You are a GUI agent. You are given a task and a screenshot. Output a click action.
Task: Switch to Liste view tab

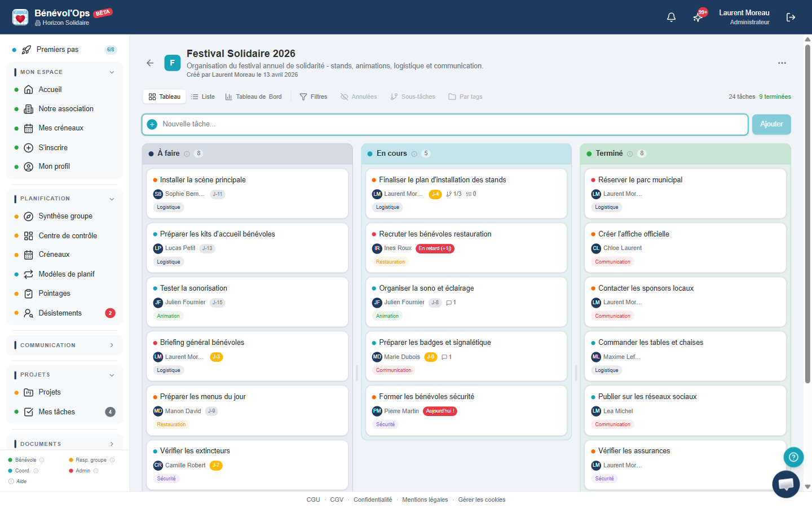tap(203, 97)
